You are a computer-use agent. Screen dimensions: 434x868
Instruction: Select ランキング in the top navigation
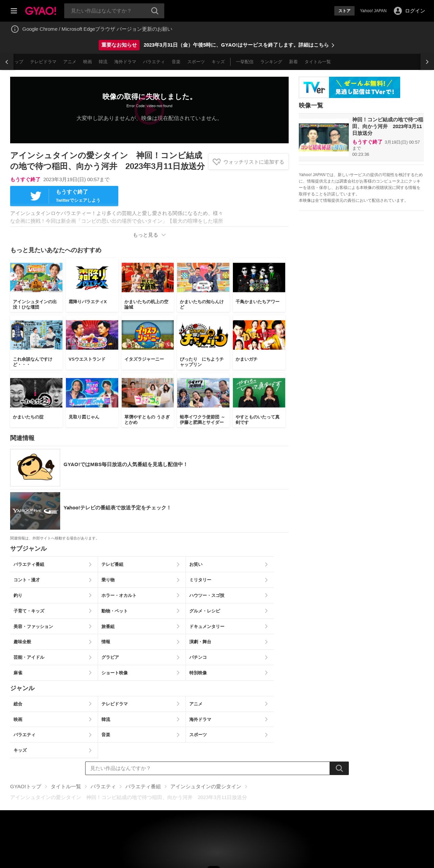point(271,62)
